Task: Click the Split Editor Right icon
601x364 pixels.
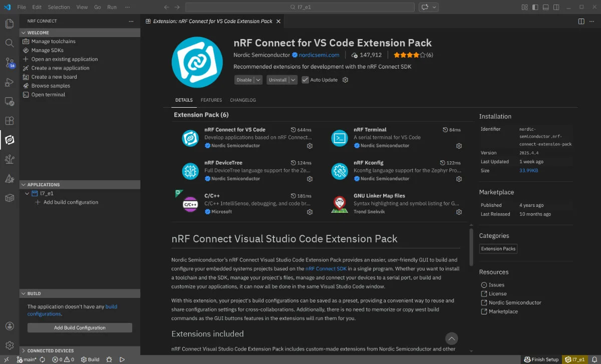Action: 581,22
